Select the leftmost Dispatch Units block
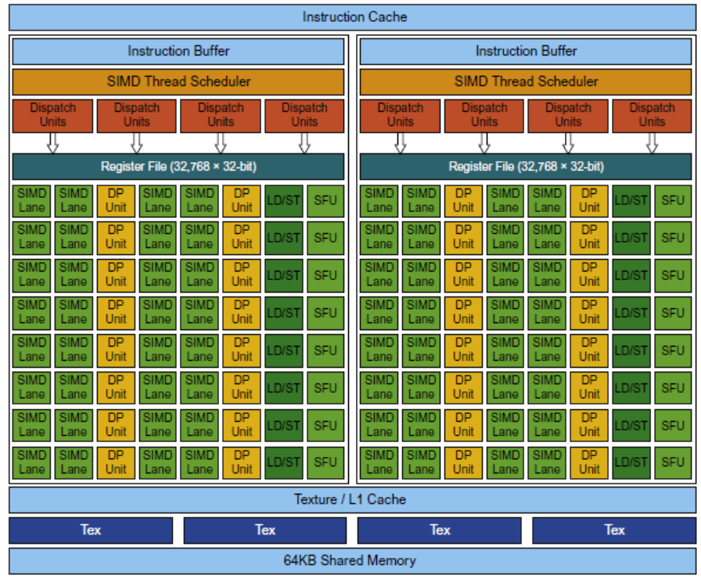This screenshot has width=701, height=579. (52, 115)
